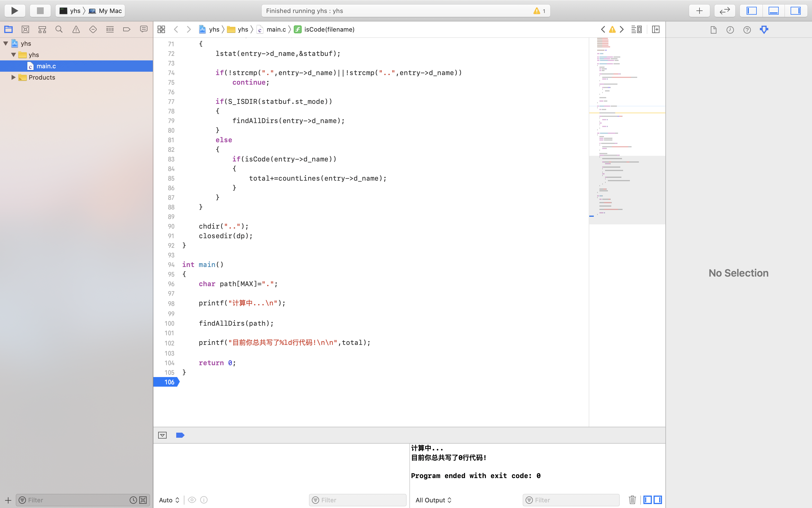Viewport: 812px width, 508px height.
Task: Filter by recently modified files
Action: pyautogui.click(x=133, y=500)
